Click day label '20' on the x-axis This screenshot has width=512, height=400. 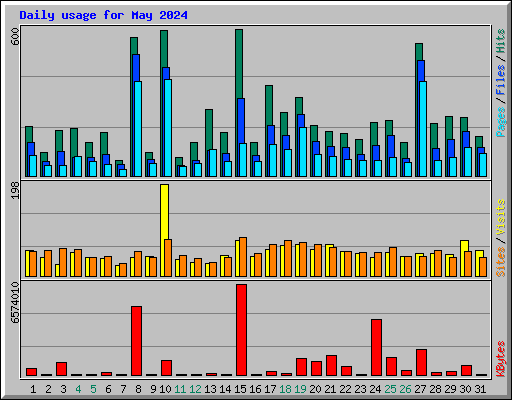pos(315,389)
